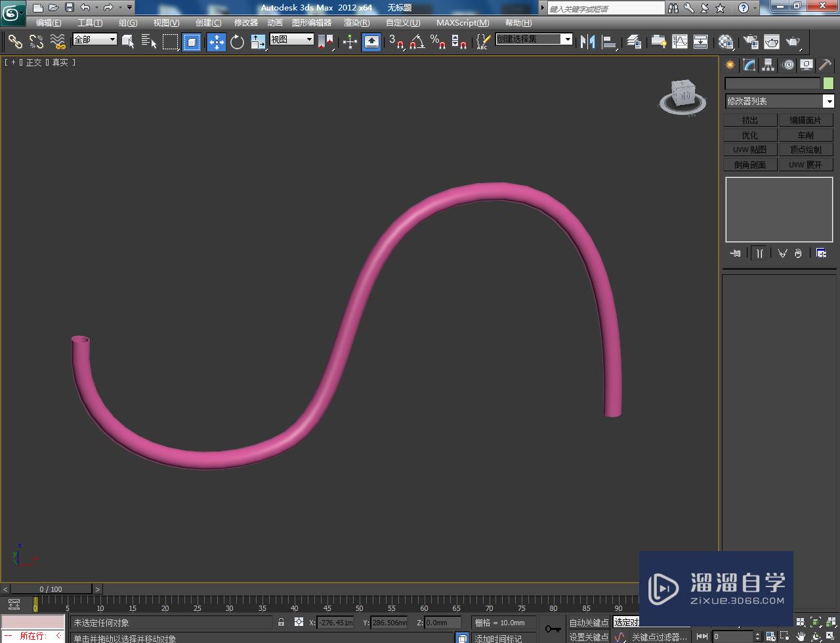Toggle 3D Snaps
840x643 pixels.
click(396, 41)
